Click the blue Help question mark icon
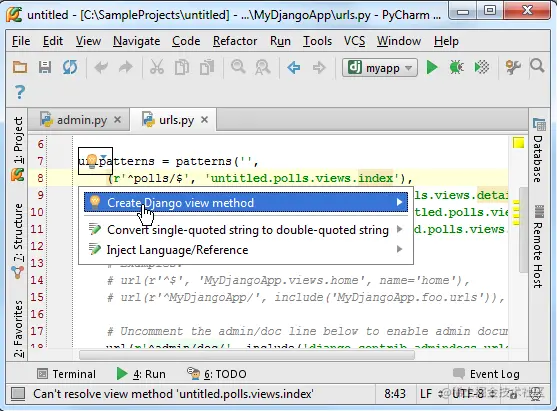 pyautogui.click(x=20, y=92)
